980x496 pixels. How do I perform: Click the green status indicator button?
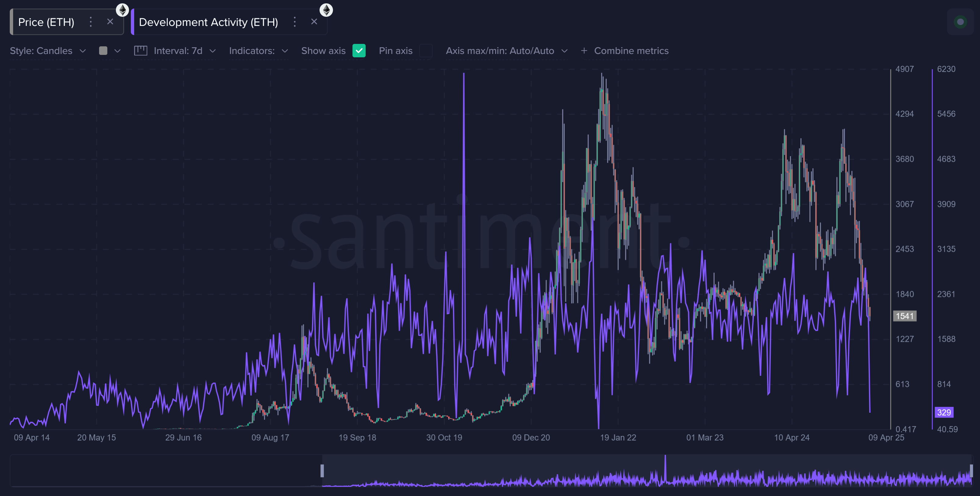click(x=960, y=22)
